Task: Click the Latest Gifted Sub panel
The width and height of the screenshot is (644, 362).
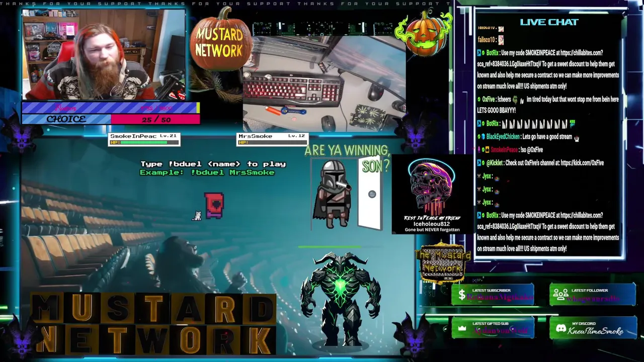Action: [493, 328]
